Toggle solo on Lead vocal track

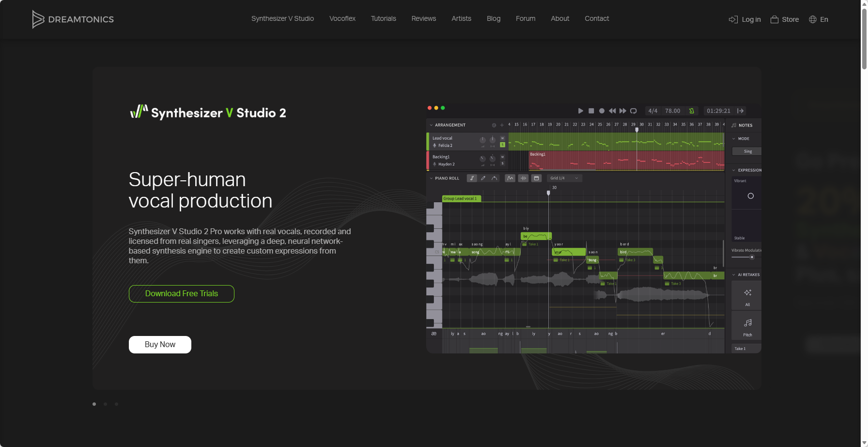point(502,144)
